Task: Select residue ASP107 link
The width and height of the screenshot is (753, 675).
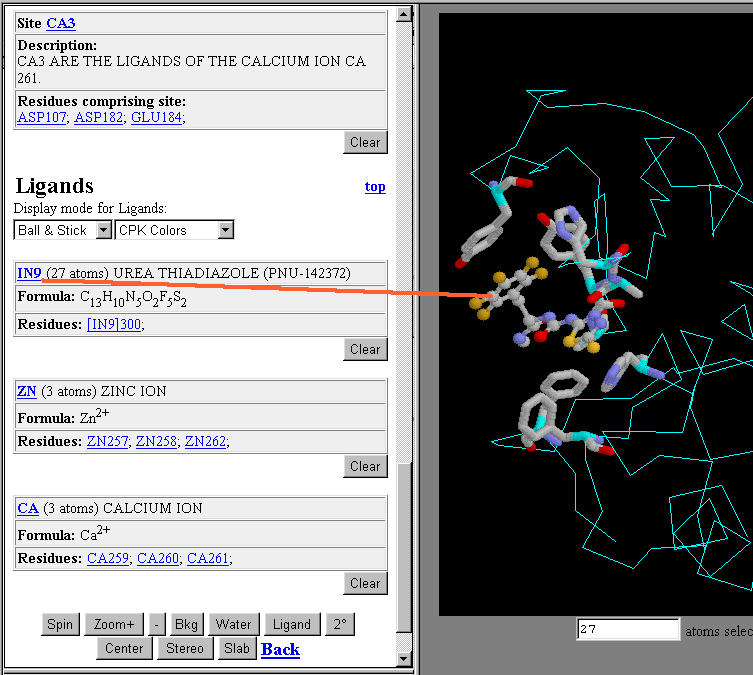Action: tap(42, 118)
